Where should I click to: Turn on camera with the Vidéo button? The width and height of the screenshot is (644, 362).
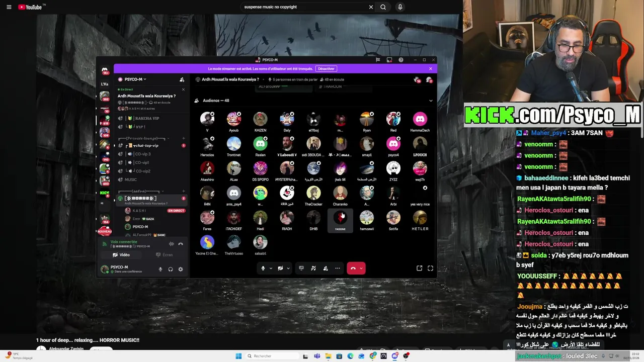[121, 255]
